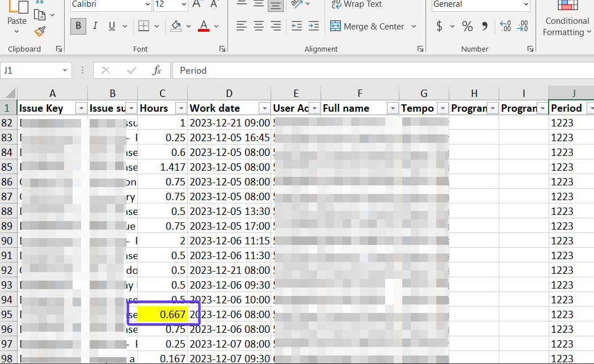Open the Conditional Formatting menu
Image resolution: width=594 pixels, height=364 pixels.
[567, 27]
